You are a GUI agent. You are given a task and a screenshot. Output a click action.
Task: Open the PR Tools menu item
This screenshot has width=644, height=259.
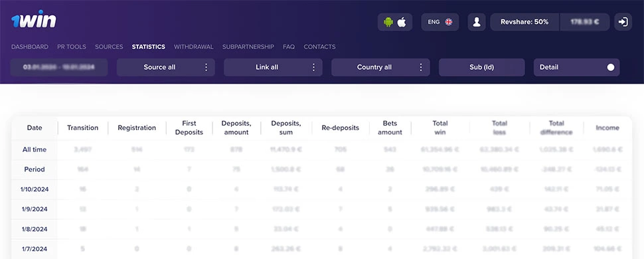[x=72, y=47]
